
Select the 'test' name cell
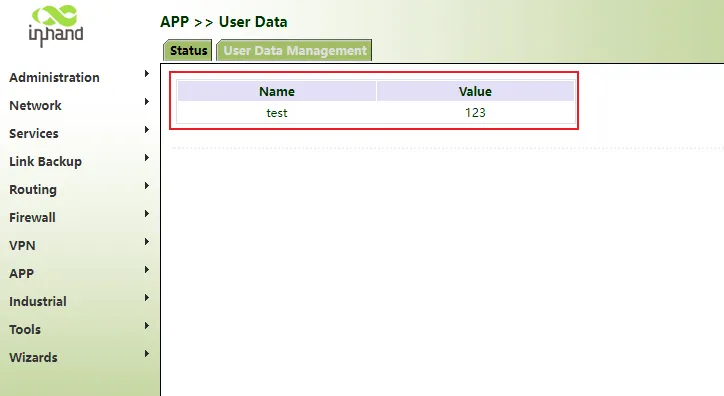point(277,113)
